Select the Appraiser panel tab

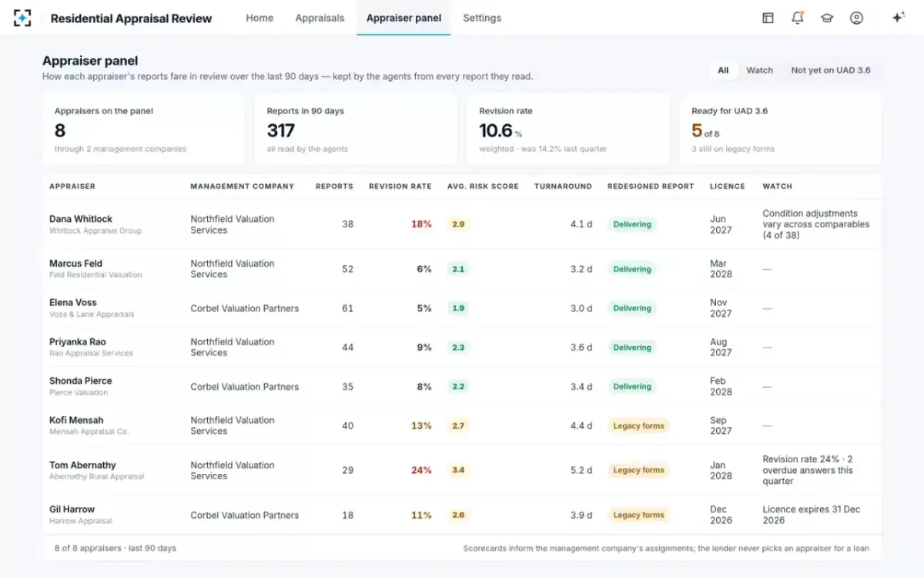pyautogui.click(x=403, y=18)
